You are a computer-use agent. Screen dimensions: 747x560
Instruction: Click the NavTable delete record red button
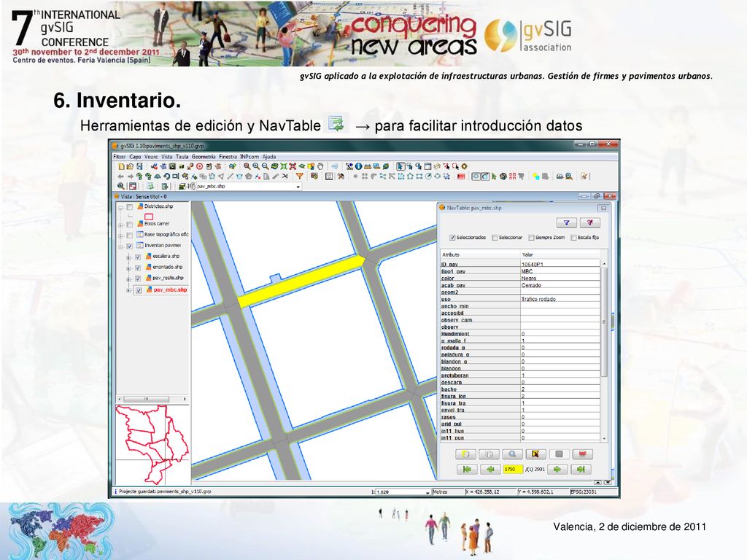pos(582,454)
